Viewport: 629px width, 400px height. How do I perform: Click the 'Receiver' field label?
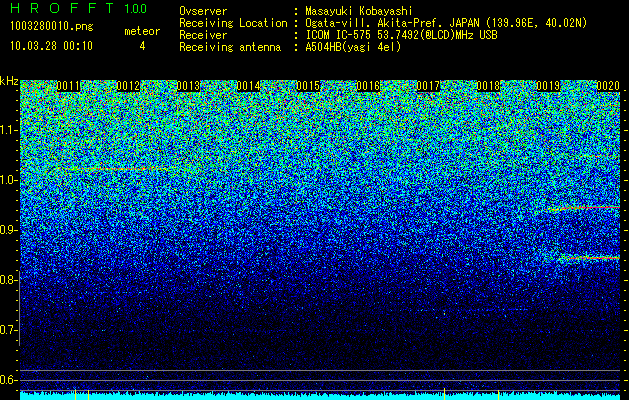[x=203, y=35]
